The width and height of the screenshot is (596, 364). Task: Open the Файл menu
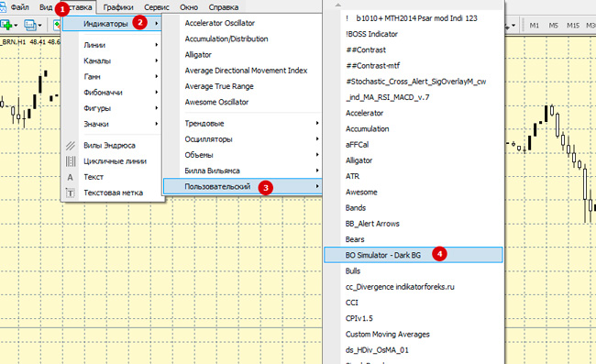20,7
